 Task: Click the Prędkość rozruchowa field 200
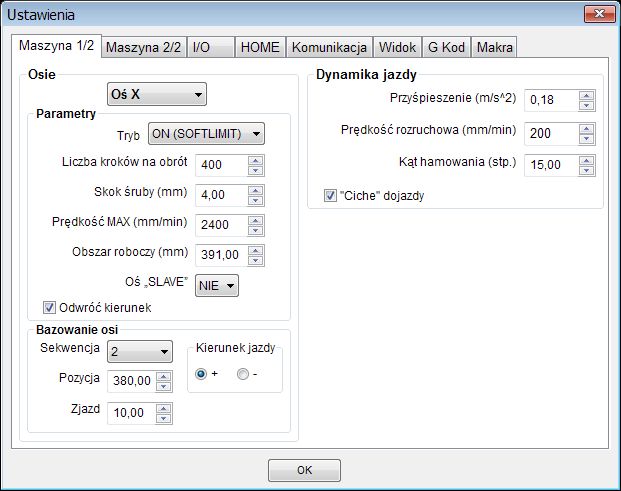click(552, 134)
